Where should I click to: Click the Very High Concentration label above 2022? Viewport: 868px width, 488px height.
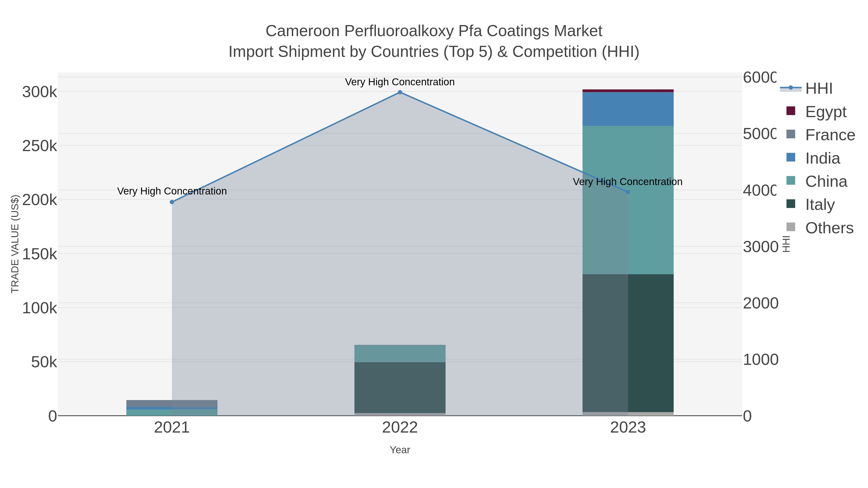[x=400, y=82]
